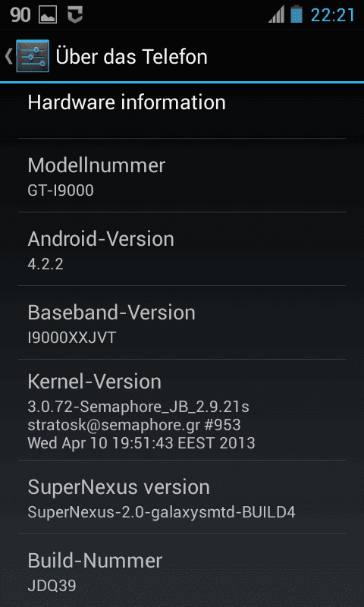This screenshot has width=364, height=607.
Task: Tap the Build-Nummer entry
Action: coord(182,571)
